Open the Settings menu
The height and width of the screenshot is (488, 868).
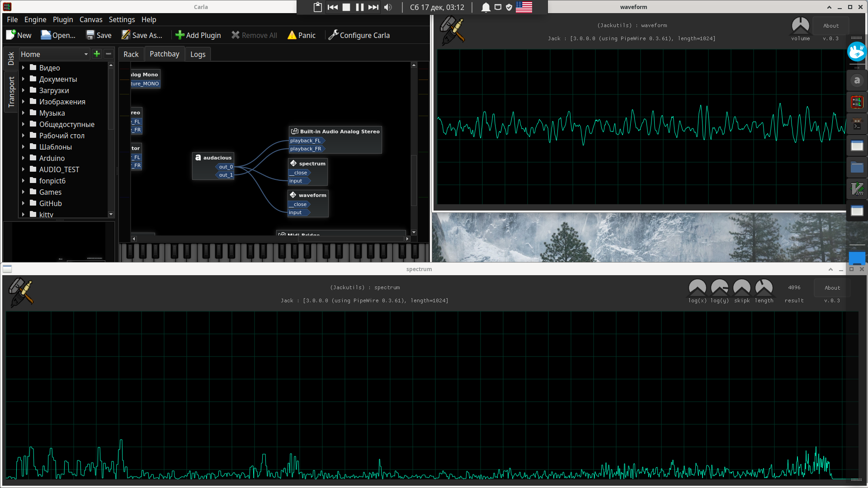pos(122,19)
